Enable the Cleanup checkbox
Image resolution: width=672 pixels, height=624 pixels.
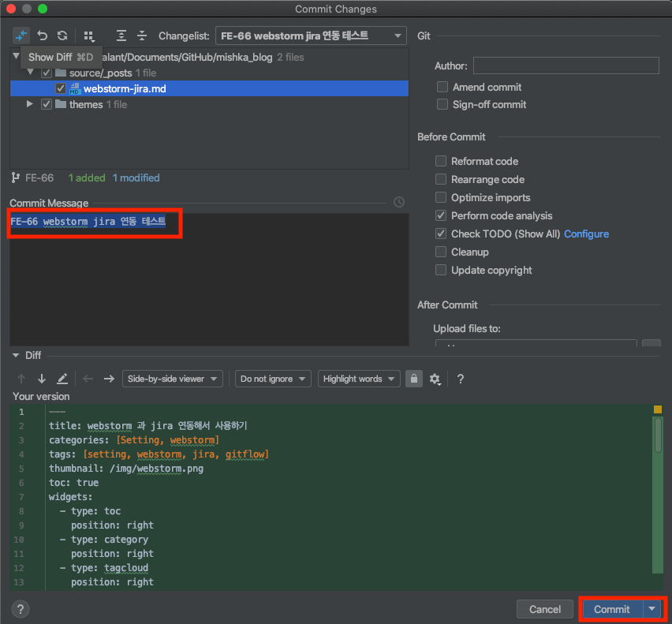(440, 252)
